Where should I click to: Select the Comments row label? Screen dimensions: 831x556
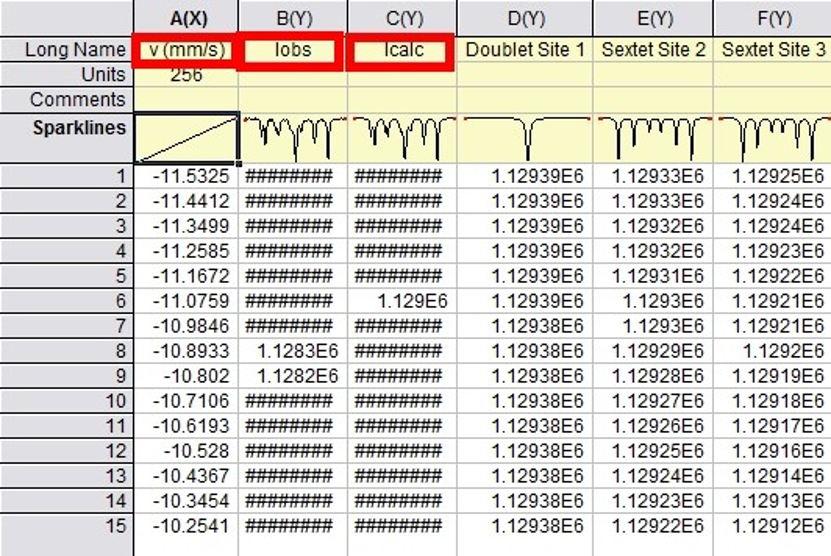(67, 100)
